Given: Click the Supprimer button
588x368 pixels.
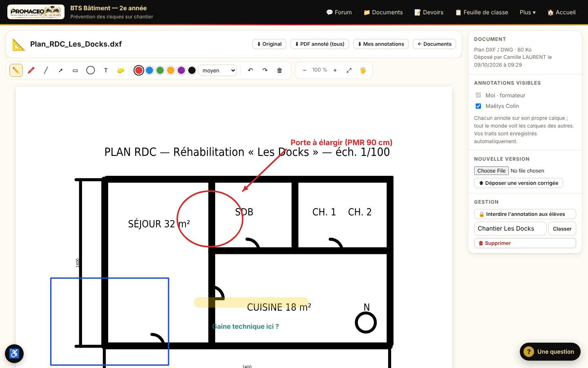Looking at the screenshot, I should (525, 243).
